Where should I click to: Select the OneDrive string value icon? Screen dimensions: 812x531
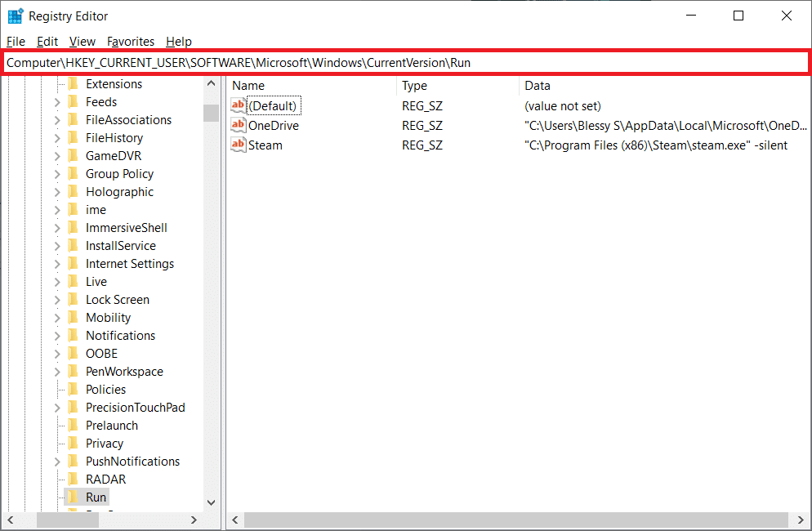click(239, 125)
